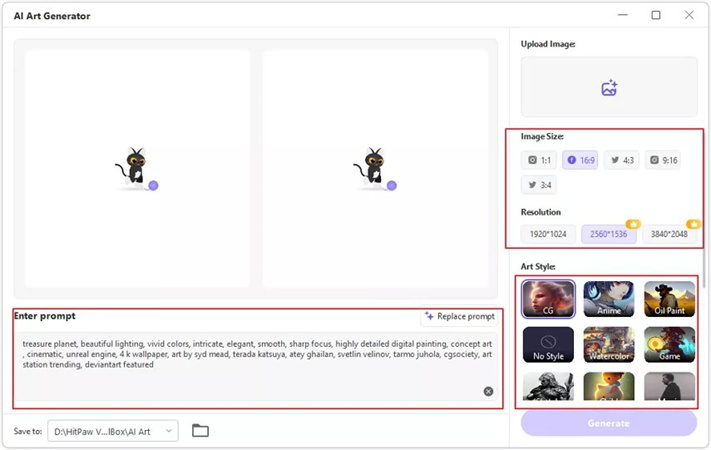The image size is (711, 450).
Task: Click the left image preview placeholder
Action: (x=137, y=168)
